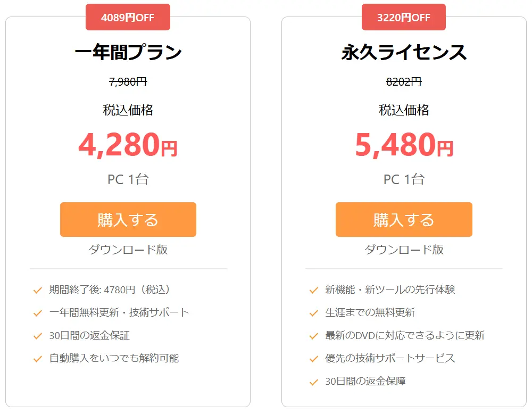Click the struck-through 8202円 price
Image resolution: width=532 pixels, height=413 pixels.
pos(404,82)
